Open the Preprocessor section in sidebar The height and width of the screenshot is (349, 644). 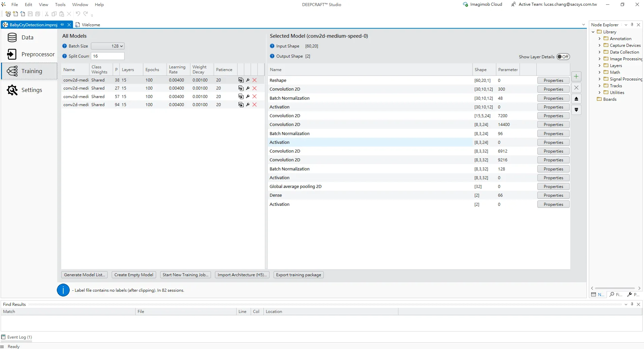pos(38,54)
